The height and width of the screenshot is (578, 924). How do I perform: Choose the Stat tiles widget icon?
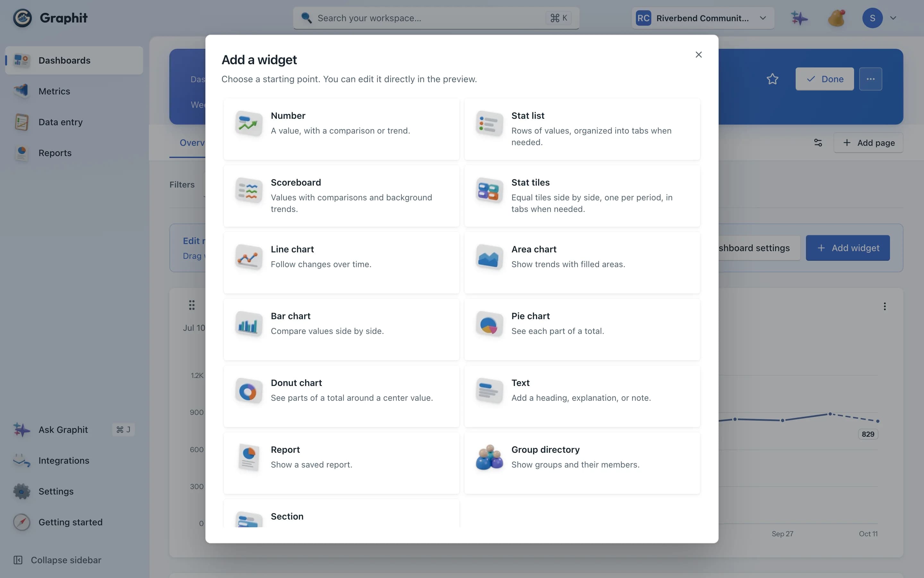point(489,190)
